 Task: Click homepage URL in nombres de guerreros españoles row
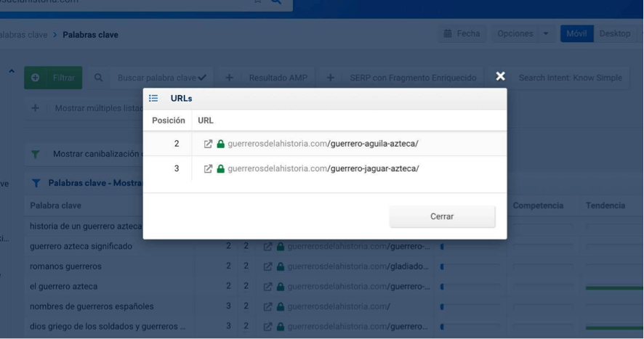tap(339, 306)
